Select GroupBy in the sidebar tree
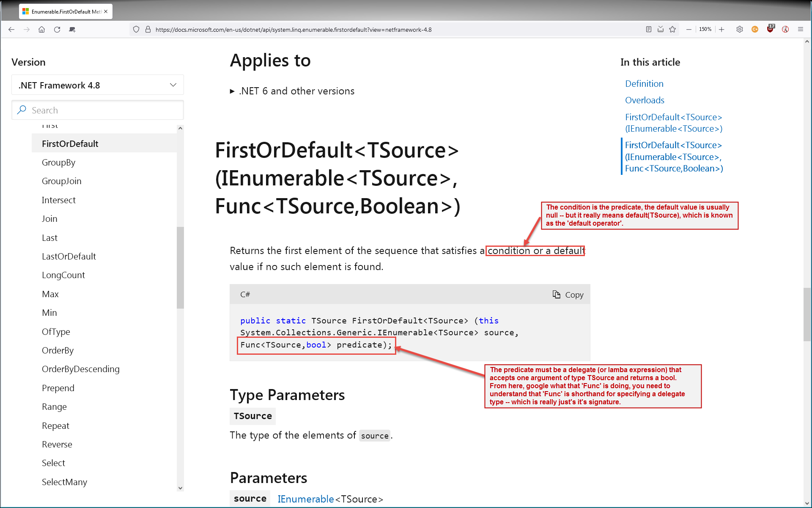This screenshot has height=508, width=812. [x=58, y=163]
